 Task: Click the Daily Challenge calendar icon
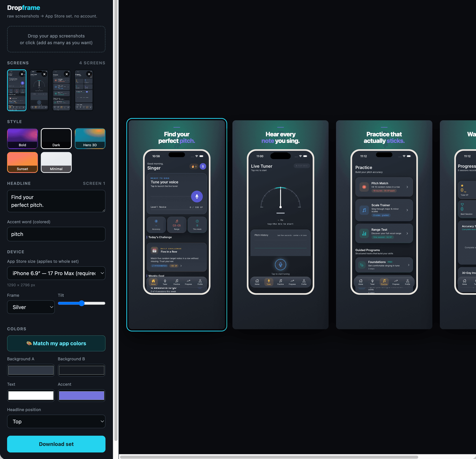click(x=155, y=250)
